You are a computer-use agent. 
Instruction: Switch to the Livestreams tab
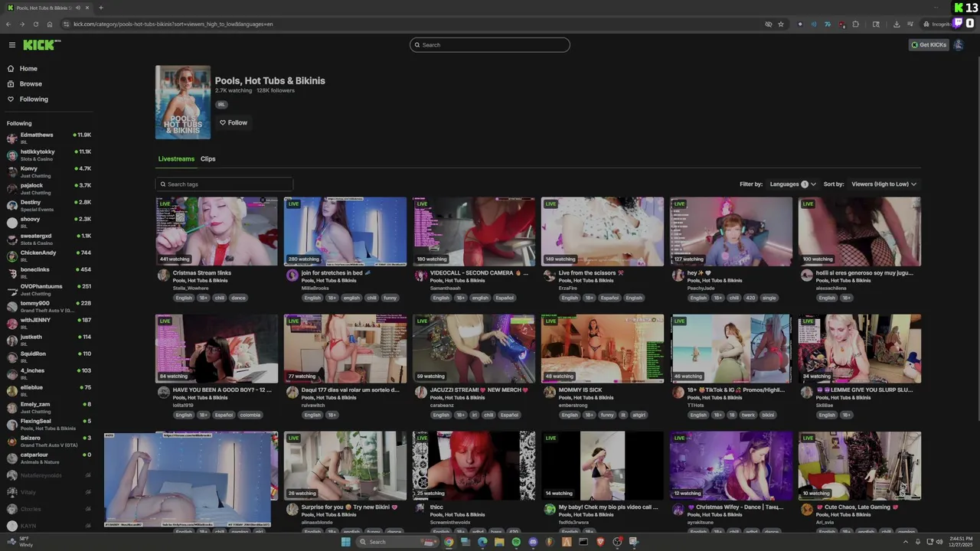pyautogui.click(x=176, y=159)
